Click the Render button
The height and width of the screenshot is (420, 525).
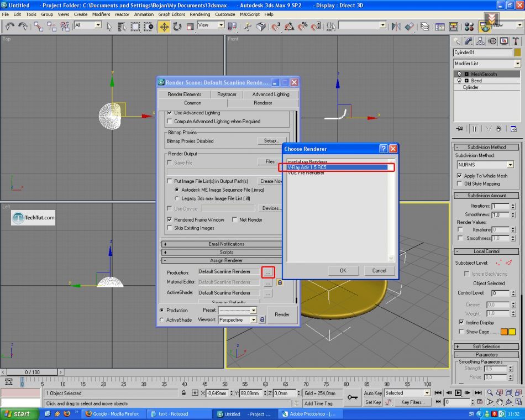click(x=282, y=314)
